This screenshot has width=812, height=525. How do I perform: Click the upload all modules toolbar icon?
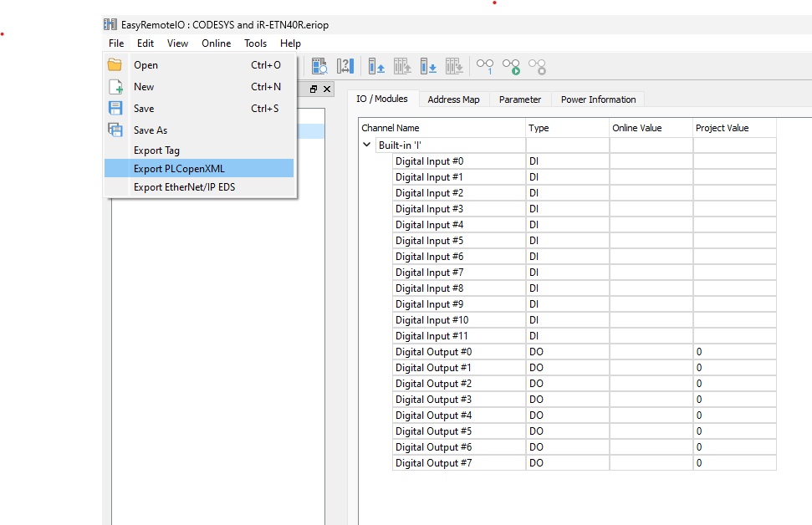coord(402,66)
